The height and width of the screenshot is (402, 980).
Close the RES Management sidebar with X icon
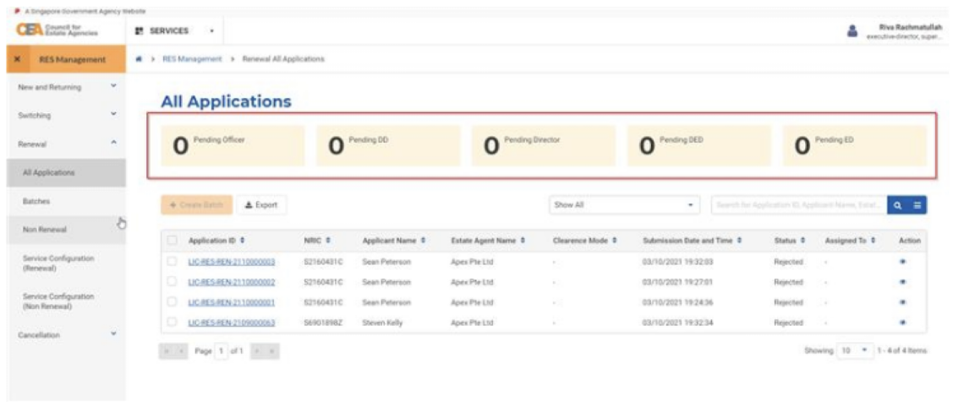pyautogui.click(x=17, y=59)
